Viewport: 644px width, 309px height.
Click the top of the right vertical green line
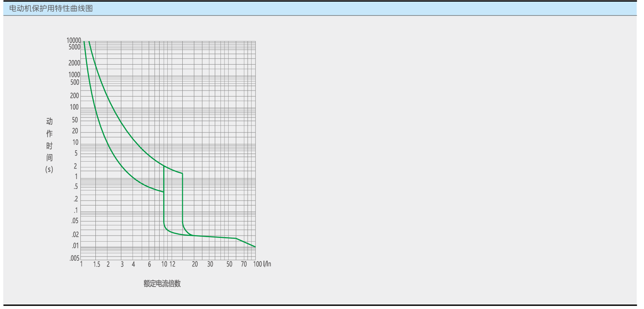tap(182, 174)
